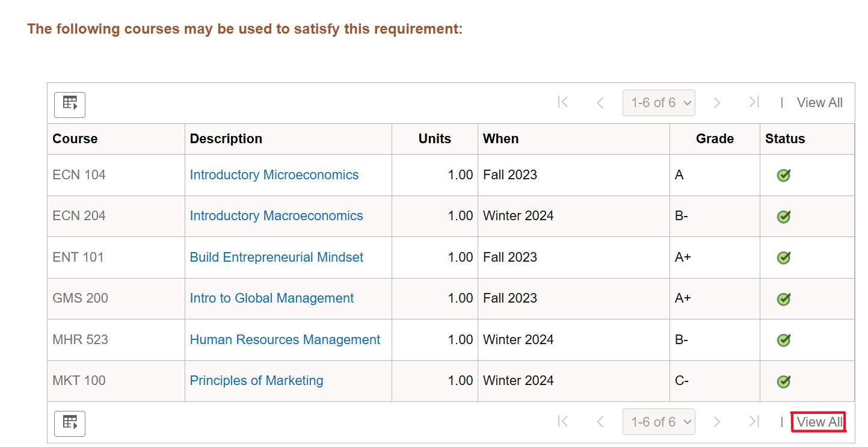Screen dimensions: 868x447
Task: Click the grid export icon below the table
Action: 69,424
